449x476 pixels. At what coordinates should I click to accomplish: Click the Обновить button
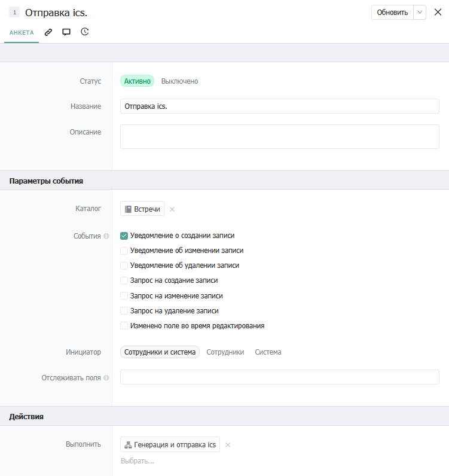tap(392, 13)
